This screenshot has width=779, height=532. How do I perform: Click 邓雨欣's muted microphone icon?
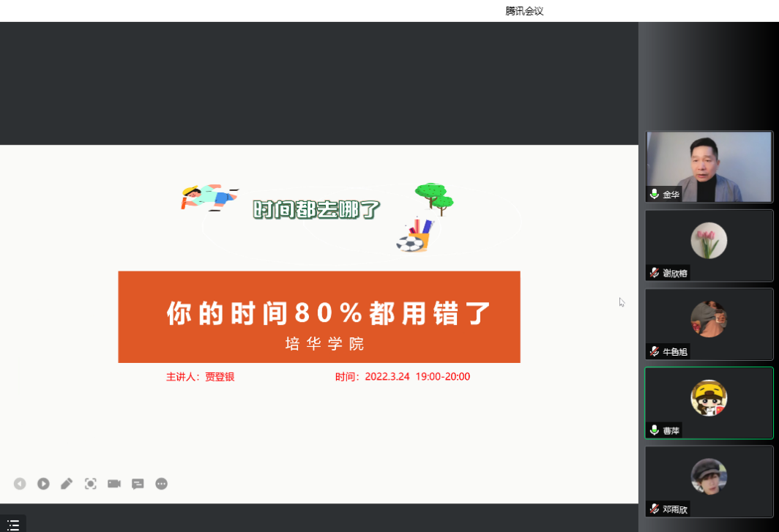click(x=655, y=509)
